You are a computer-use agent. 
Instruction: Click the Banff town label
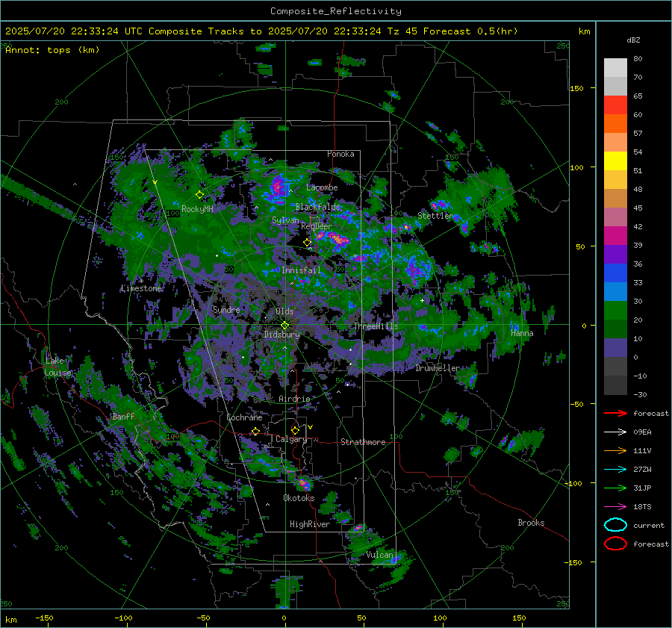pos(123,417)
